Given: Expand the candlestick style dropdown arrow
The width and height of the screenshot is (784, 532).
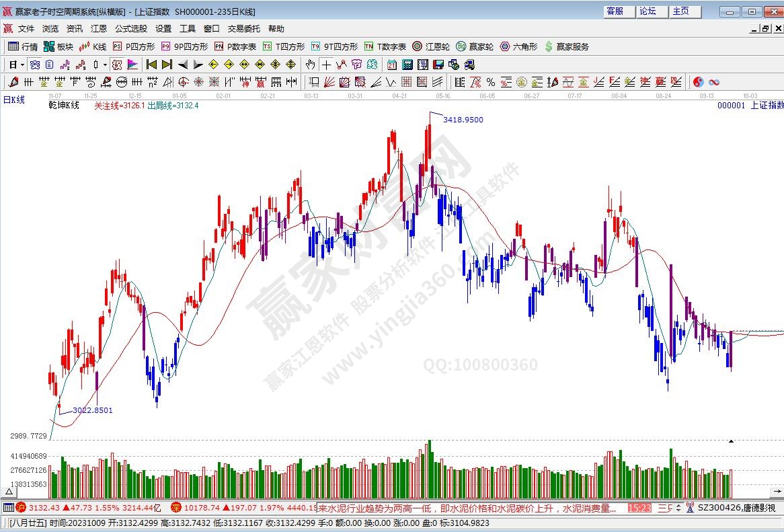Looking at the screenshot, I should point(104,65).
